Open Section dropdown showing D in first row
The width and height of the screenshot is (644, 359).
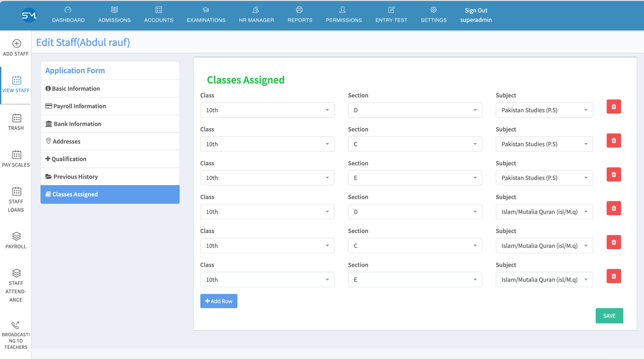pos(415,110)
